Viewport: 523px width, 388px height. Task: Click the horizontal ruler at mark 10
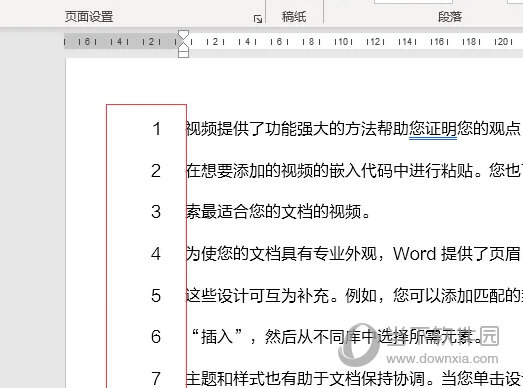(343, 42)
